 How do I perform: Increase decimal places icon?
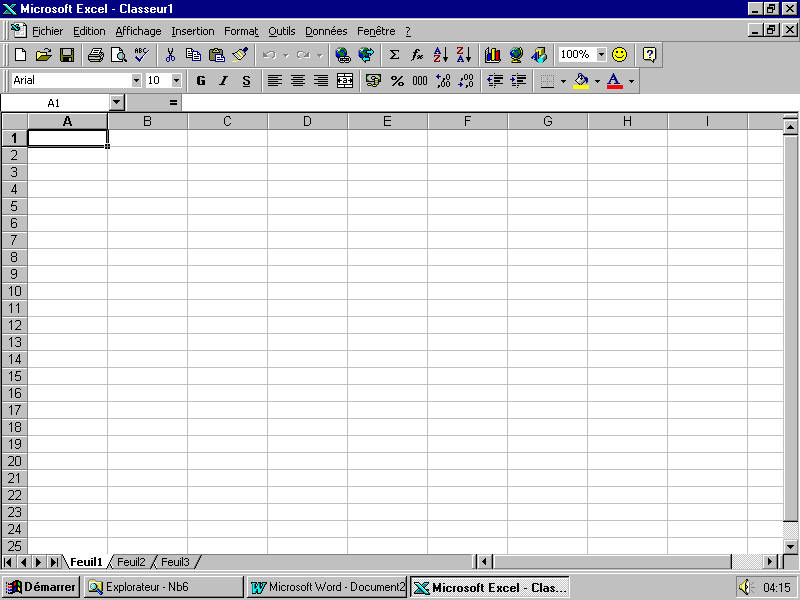443,81
